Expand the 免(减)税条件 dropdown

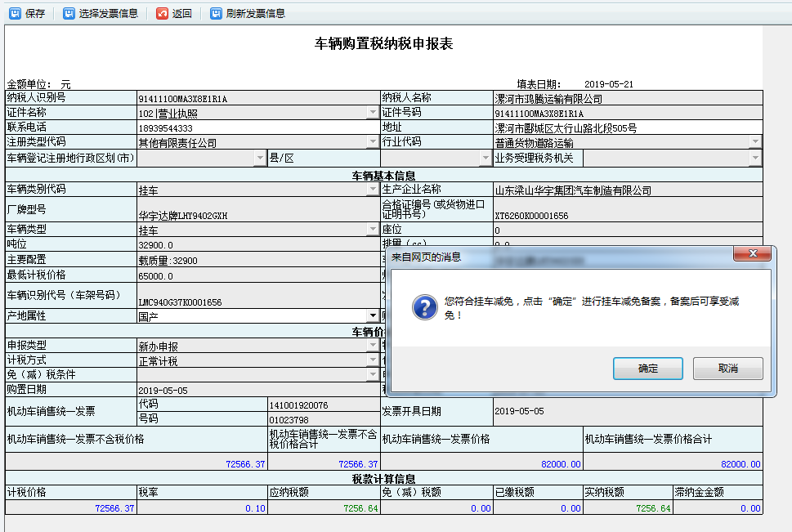click(x=372, y=375)
